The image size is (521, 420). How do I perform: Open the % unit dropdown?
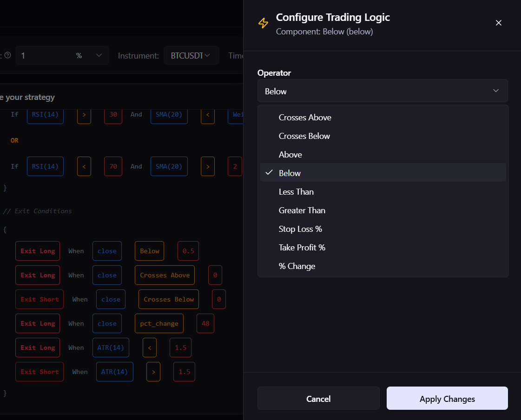89,55
